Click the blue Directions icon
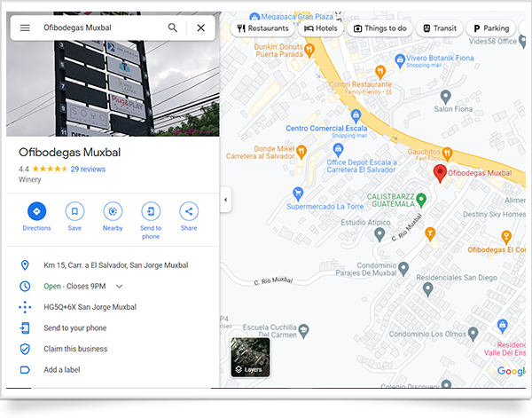This screenshot has height=418, width=532. tap(36, 211)
